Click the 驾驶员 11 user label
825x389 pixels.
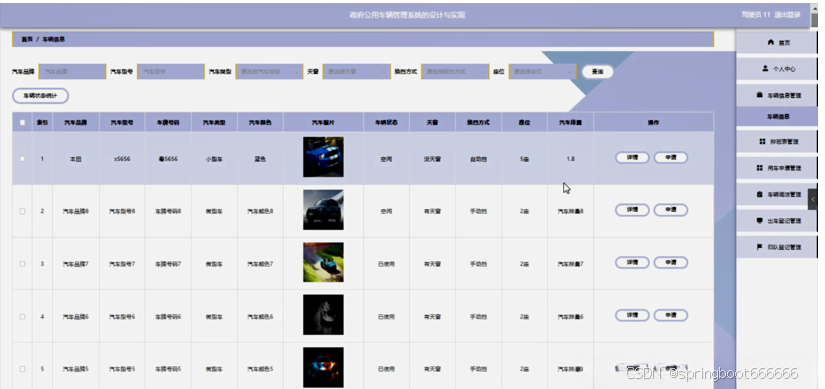coord(756,15)
